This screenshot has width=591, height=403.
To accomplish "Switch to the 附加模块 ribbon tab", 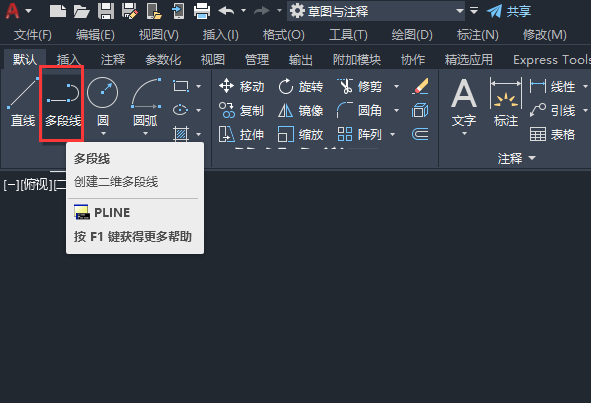I will click(357, 60).
